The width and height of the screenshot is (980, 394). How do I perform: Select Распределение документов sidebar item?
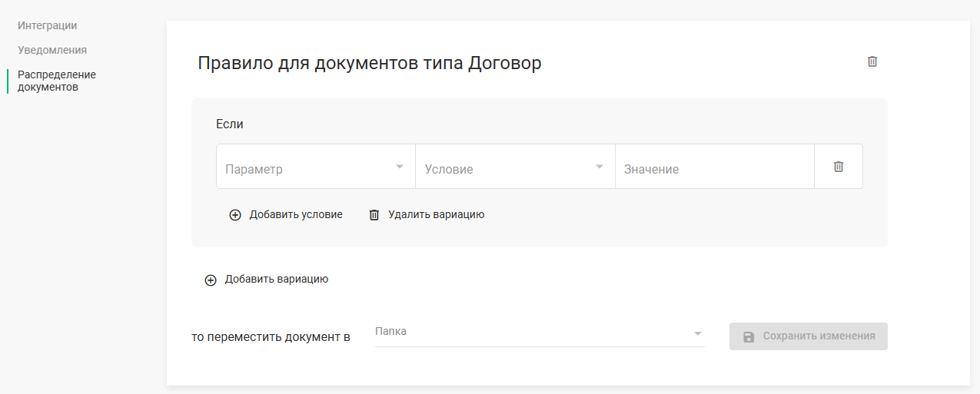[57, 81]
